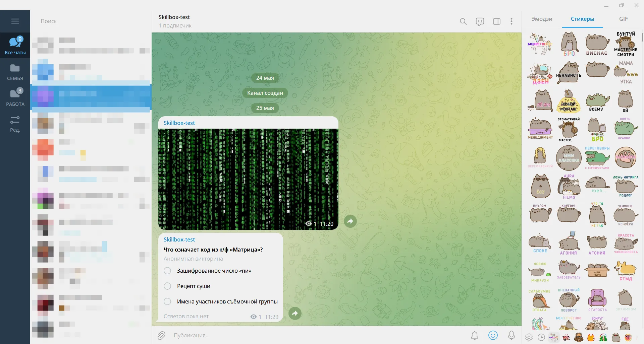Open the СЕМЬЯ chat folder
Screen dimensions: 644x344
tap(15, 72)
